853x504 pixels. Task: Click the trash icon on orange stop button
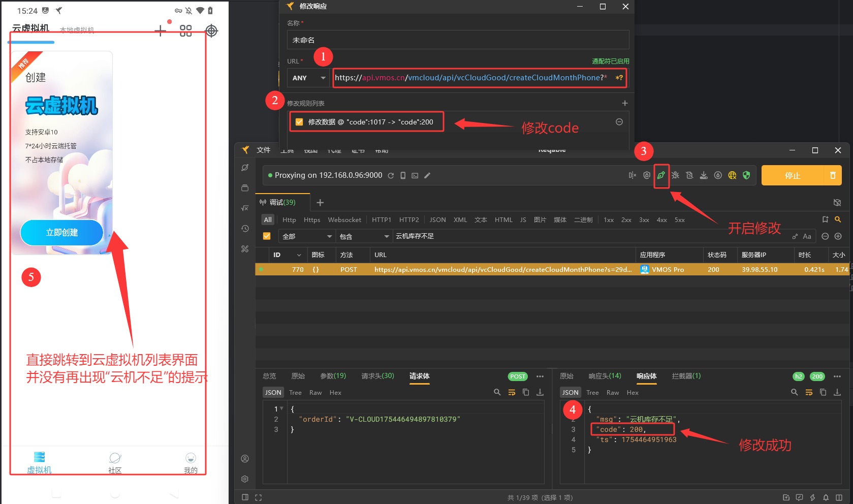pyautogui.click(x=833, y=175)
